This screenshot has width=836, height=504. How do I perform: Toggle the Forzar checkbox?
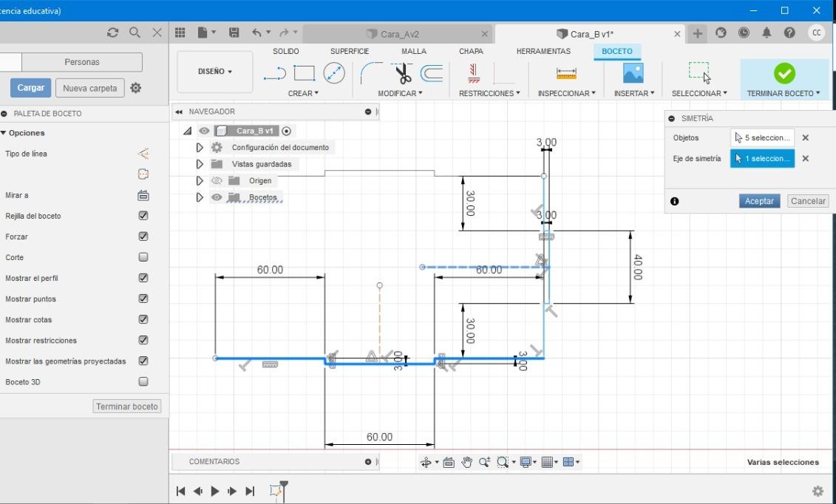(143, 236)
